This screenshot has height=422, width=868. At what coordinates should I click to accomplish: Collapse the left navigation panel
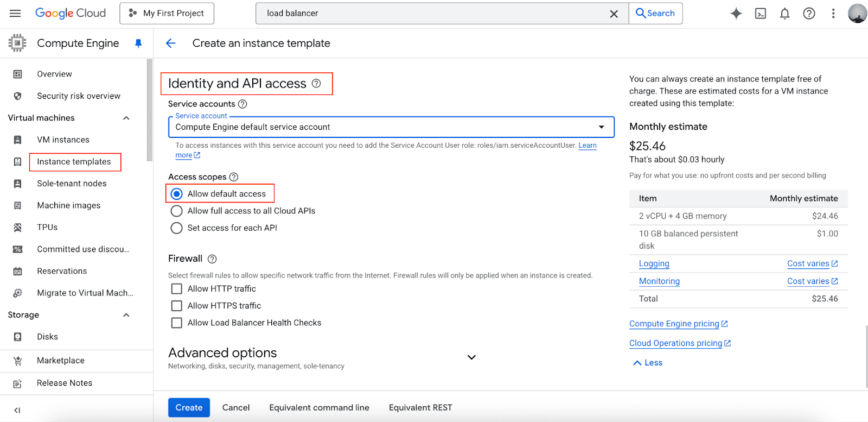[x=17, y=410]
